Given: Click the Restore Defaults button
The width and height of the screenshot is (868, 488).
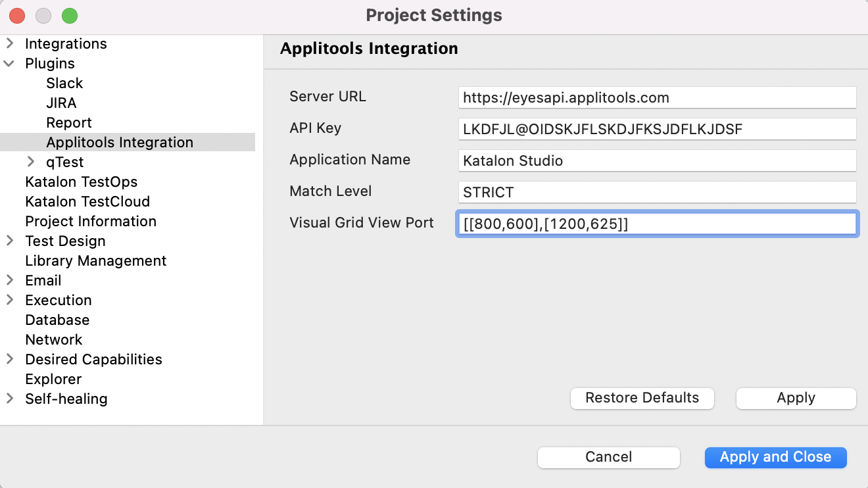Looking at the screenshot, I should (642, 398).
